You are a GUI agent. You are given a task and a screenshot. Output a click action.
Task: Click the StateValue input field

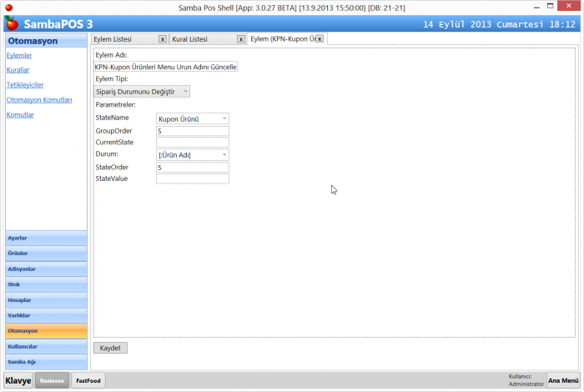coord(192,178)
